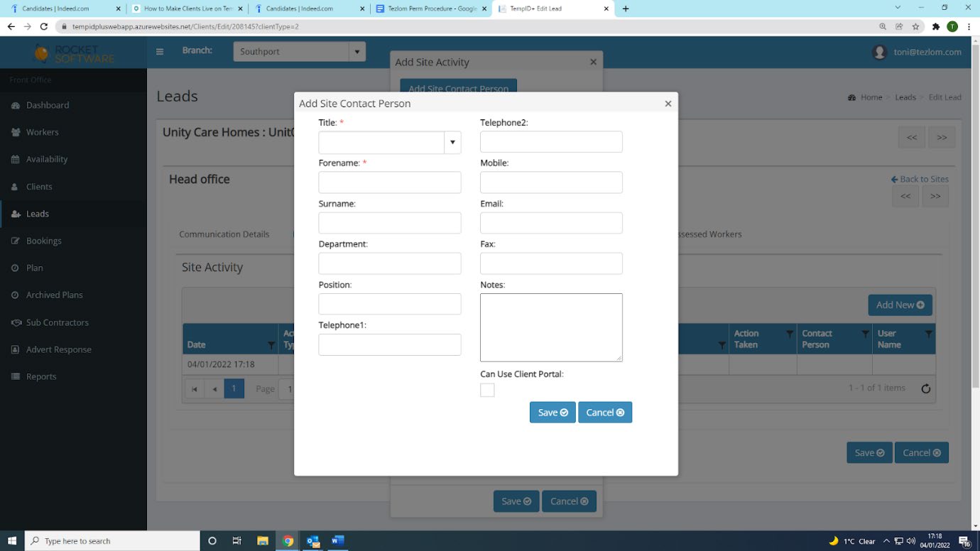Close the Add Site Contact Person dialog
This screenshot has height=551, width=980.
pos(668,104)
